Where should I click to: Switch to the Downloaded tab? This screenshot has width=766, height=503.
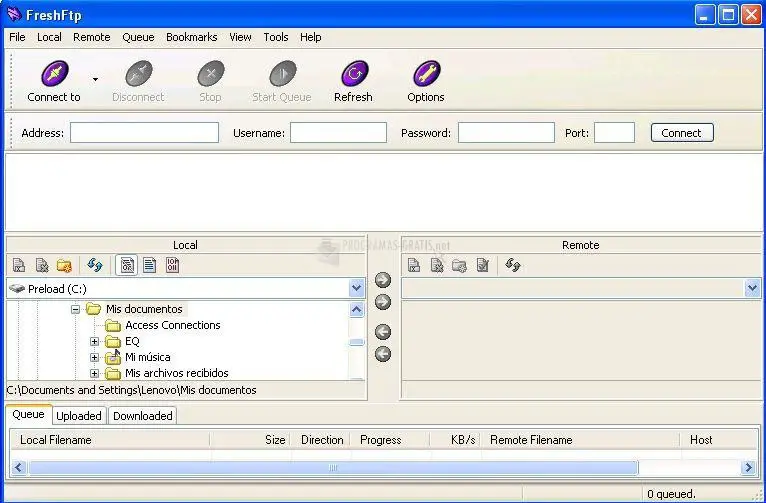coord(143,416)
